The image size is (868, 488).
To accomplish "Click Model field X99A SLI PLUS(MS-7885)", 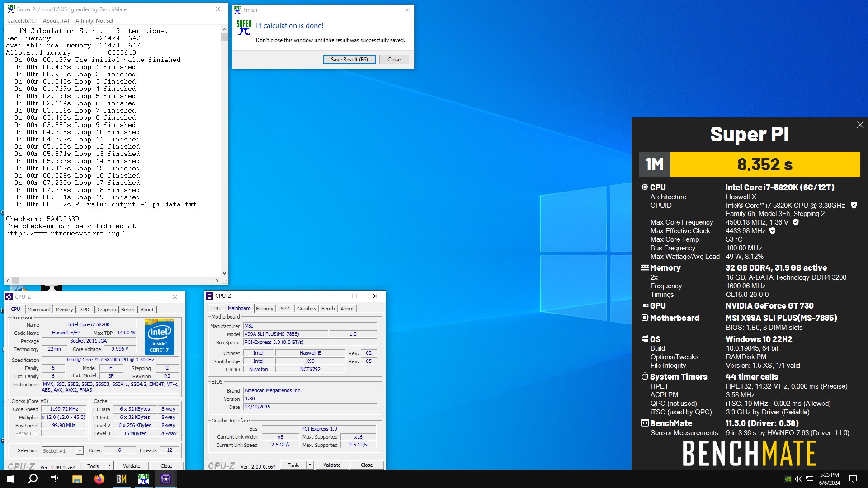I will pos(285,334).
